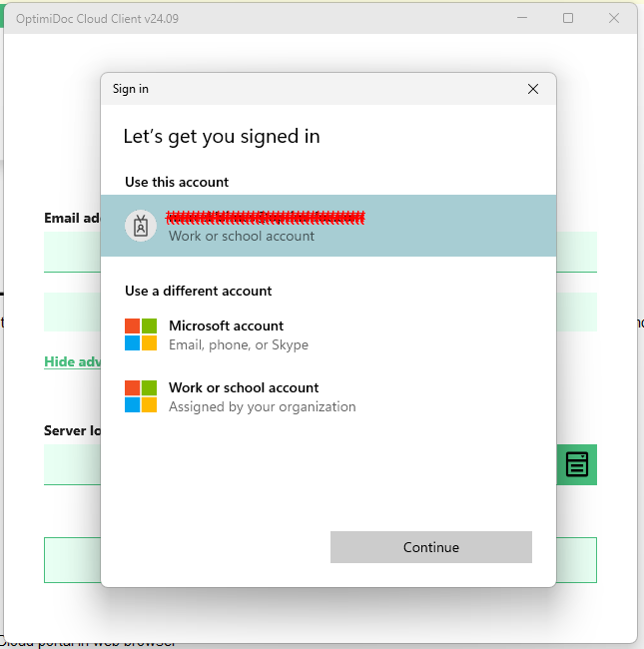Image resolution: width=644 pixels, height=649 pixels.
Task: Click the green server list icon button
Action: 576,464
